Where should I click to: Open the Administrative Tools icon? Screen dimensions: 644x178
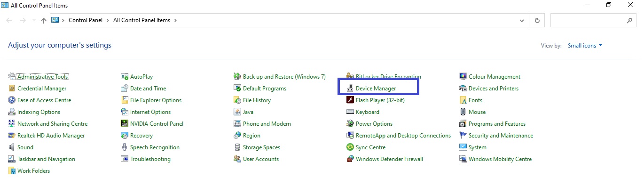tap(12, 77)
